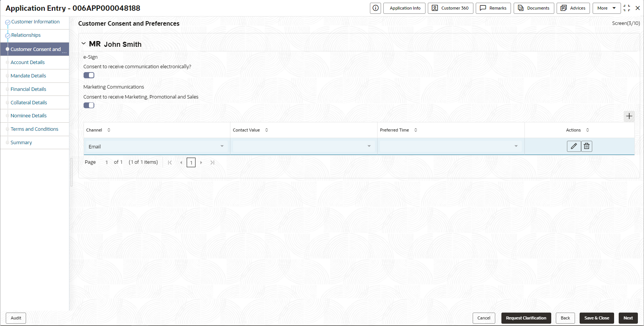
Task: Jump to Summary step
Action: coord(21,143)
